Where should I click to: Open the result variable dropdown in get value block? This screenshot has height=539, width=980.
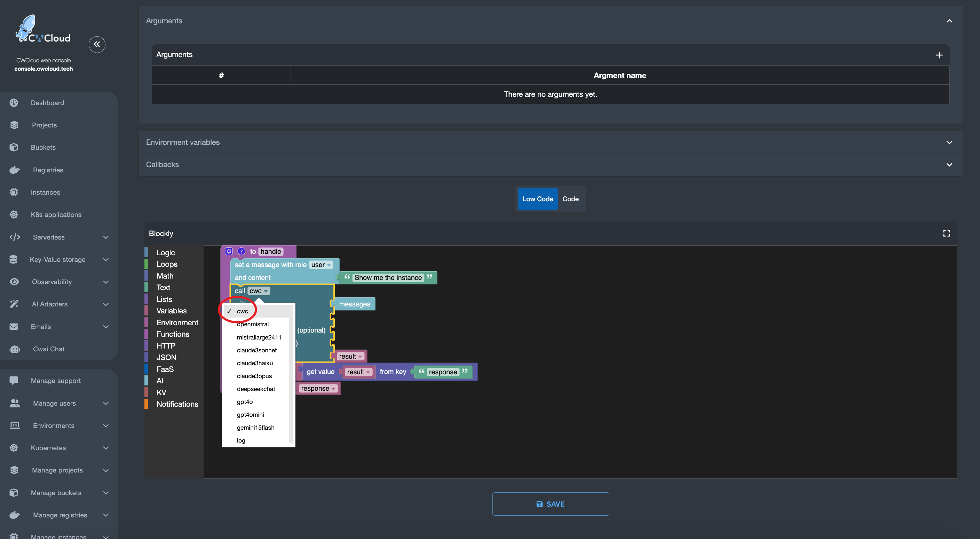(x=358, y=372)
